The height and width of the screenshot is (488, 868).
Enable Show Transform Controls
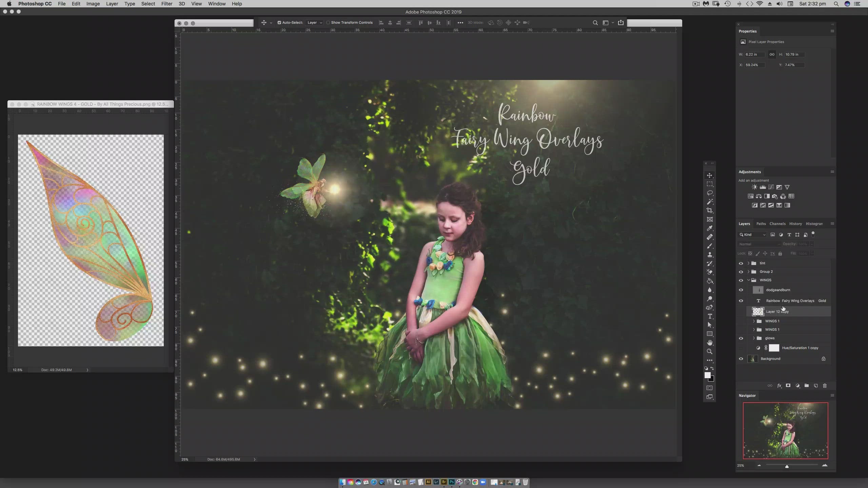coord(328,22)
